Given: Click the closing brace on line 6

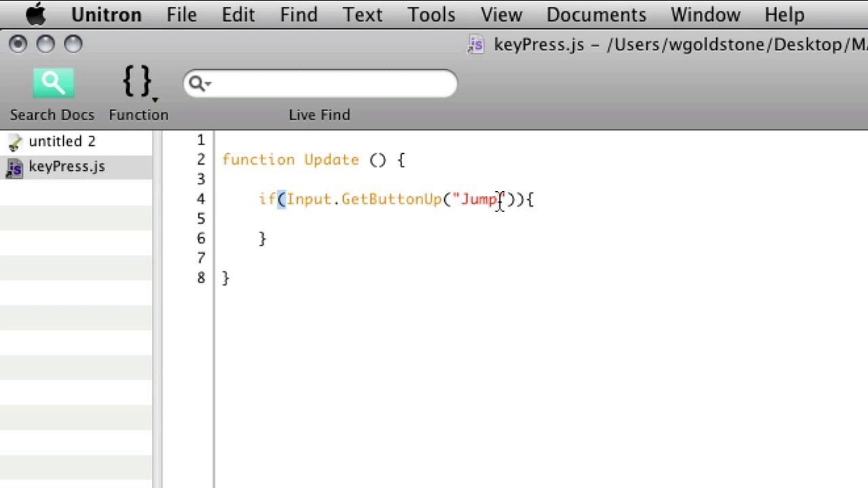Looking at the screenshot, I should point(262,239).
